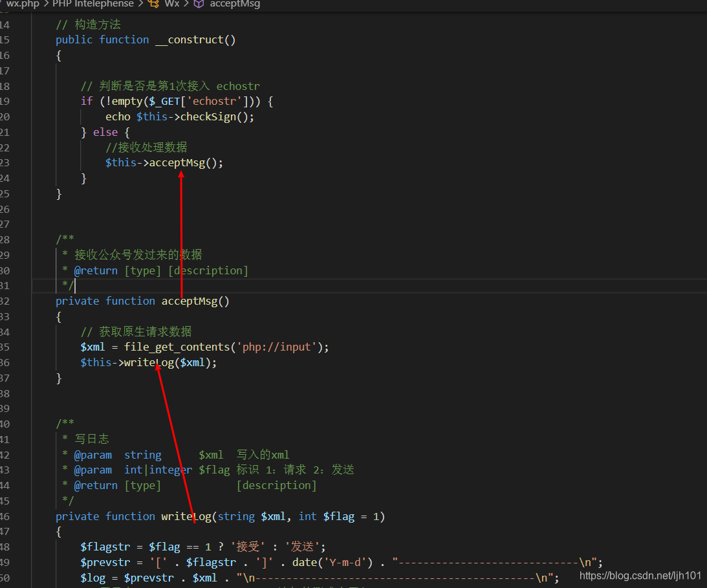
Task: Click the $this->writeLog($xml) call
Action: pyautogui.click(x=148, y=362)
